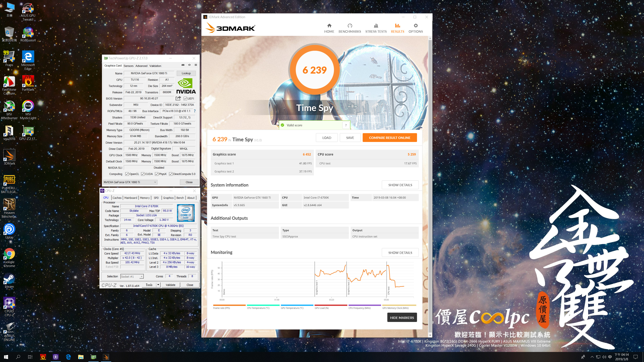This screenshot has width=644, height=362.
Task: Open the FastStone Capture desktop icon
Action: point(9,85)
